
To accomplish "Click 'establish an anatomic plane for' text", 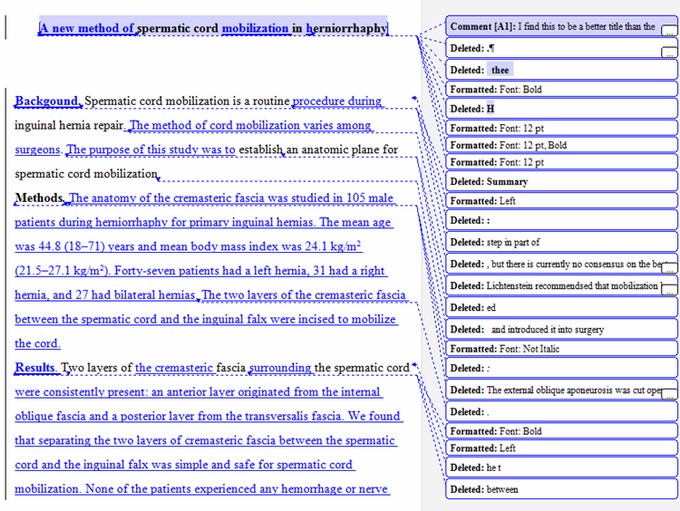I will pos(318,150).
